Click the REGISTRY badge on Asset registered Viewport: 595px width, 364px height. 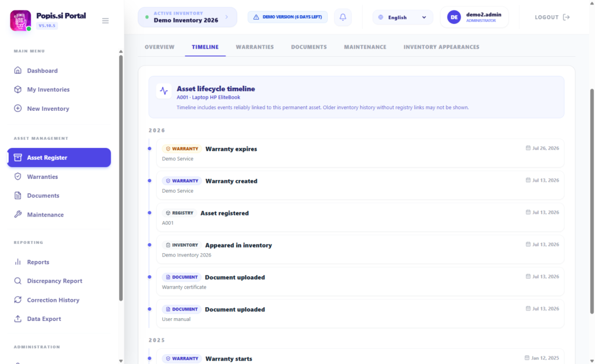point(180,213)
